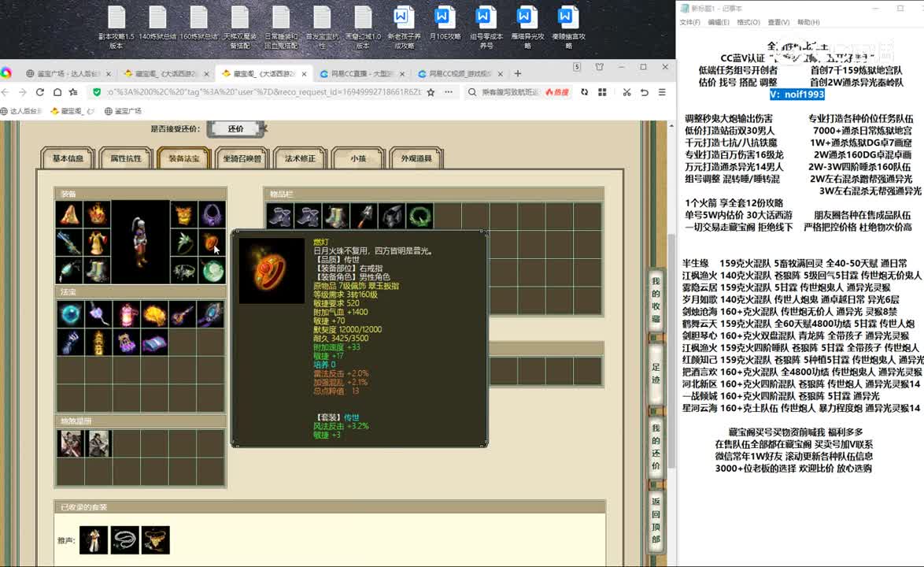Click the golden robe armor icon
924x567 pixels.
pos(97,243)
